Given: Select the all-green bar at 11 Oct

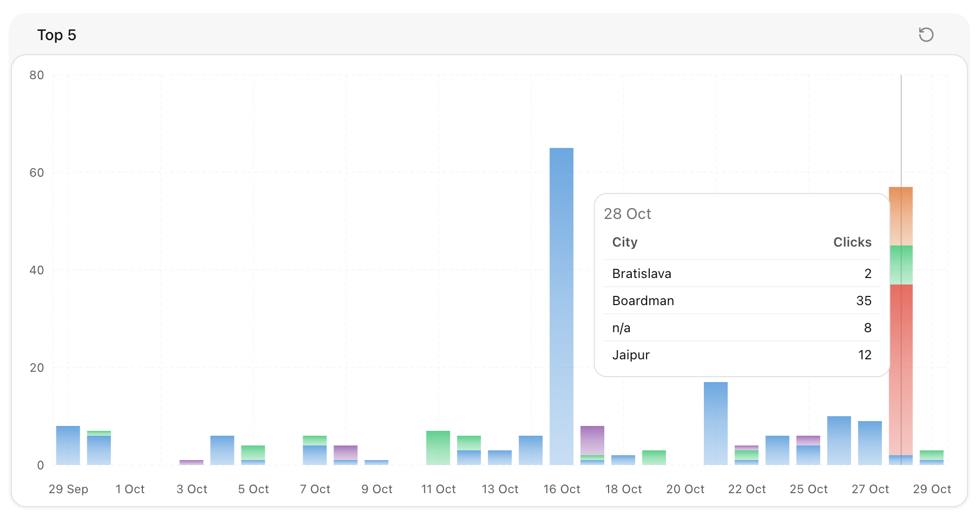Looking at the screenshot, I should 438,448.
